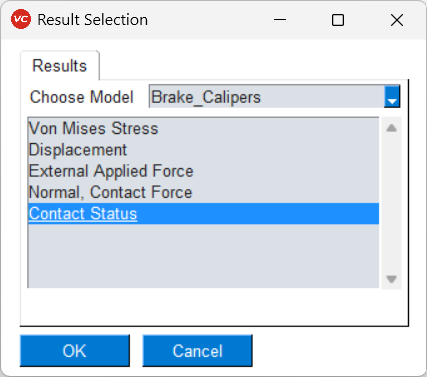The image size is (427, 377).
Task: Click empty area below Contact Status
Action: pos(203,256)
